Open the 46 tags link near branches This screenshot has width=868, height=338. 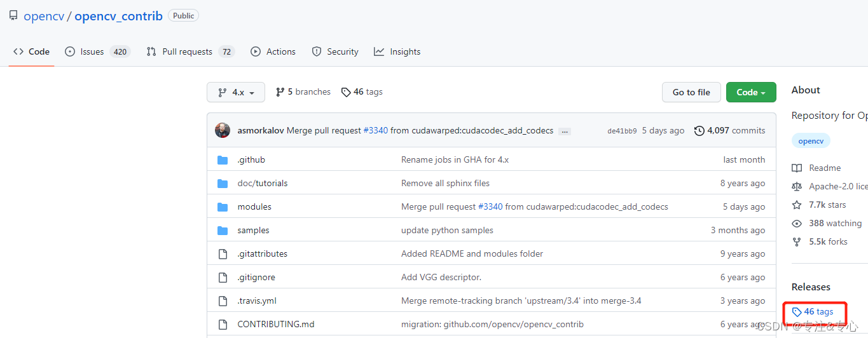[x=362, y=92]
